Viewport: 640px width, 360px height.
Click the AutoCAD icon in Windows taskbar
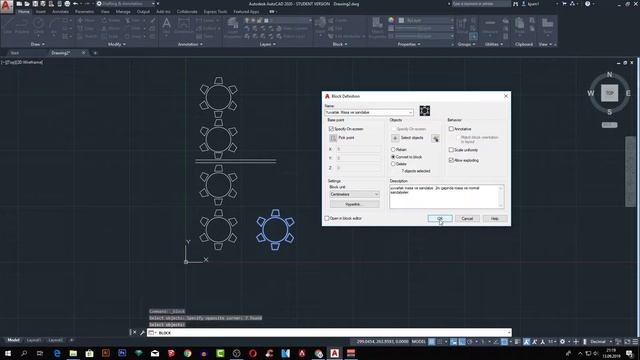(334, 353)
